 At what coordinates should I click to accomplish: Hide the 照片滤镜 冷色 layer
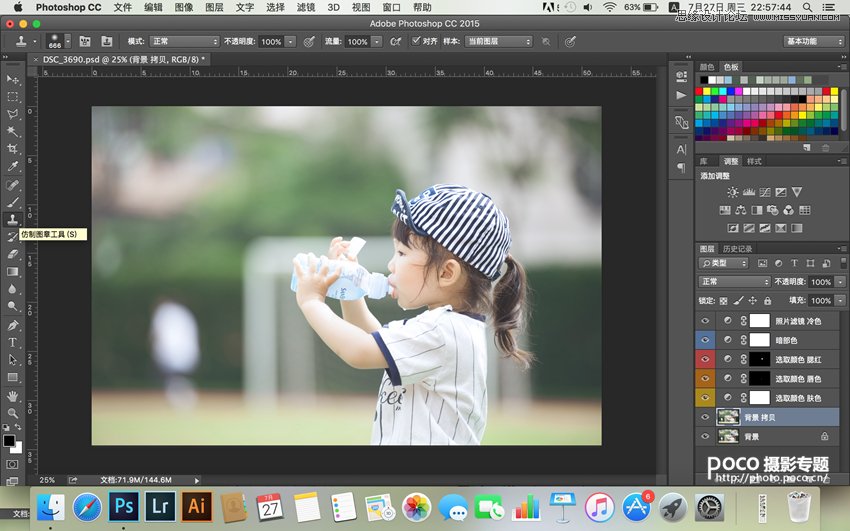click(x=705, y=321)
